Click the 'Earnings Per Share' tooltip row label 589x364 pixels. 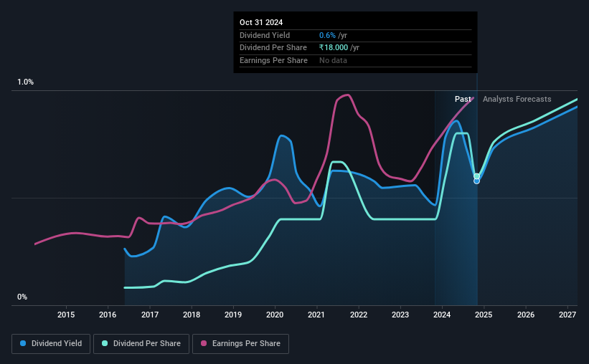point(273,60)
